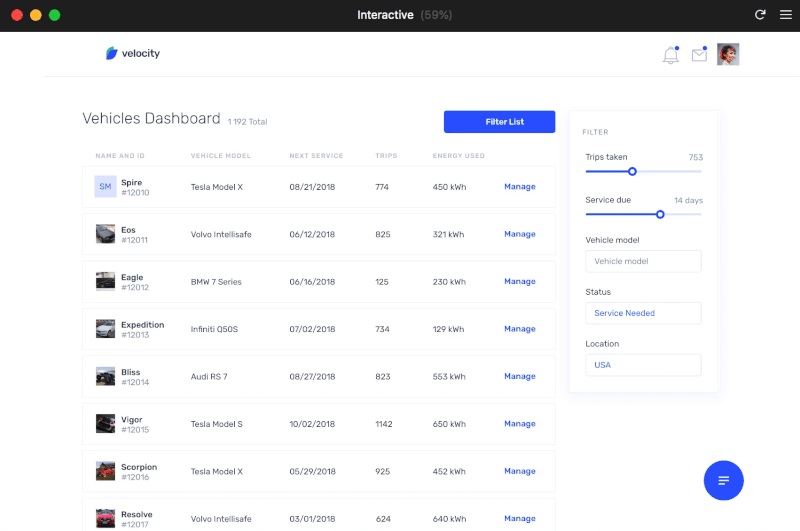
Task: Focus the Vehicle model filter field
Action: coord(643,261)
